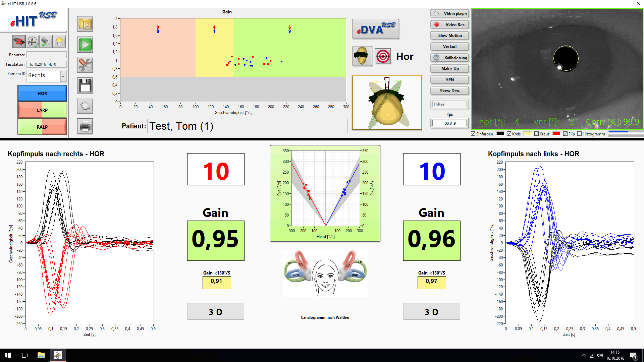Click the Benutzer input field
The image size is (644, 362).
tap(46, 55)
